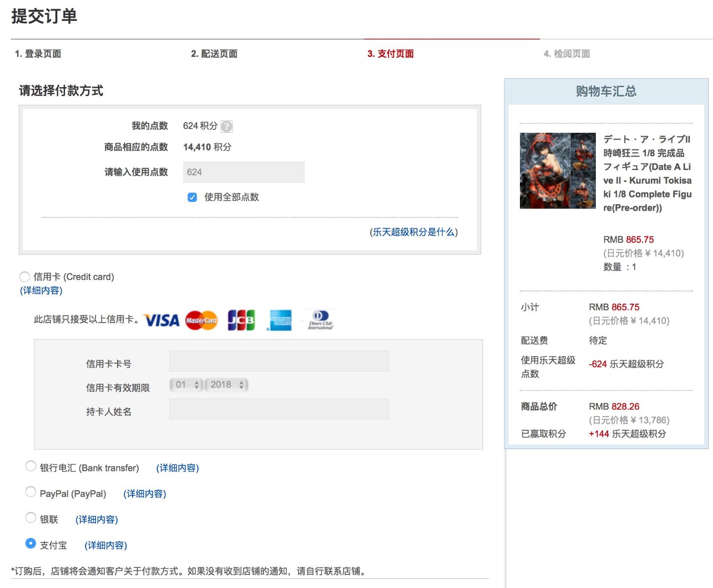713x588 pixels.
Task: Click the 信用卡卡号 input field
Action: click(279, 361)
